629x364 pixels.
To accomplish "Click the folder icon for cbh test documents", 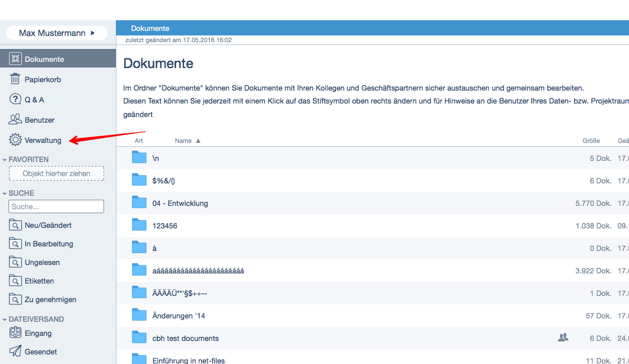I will pyautogui.click(x=139, y=336).
